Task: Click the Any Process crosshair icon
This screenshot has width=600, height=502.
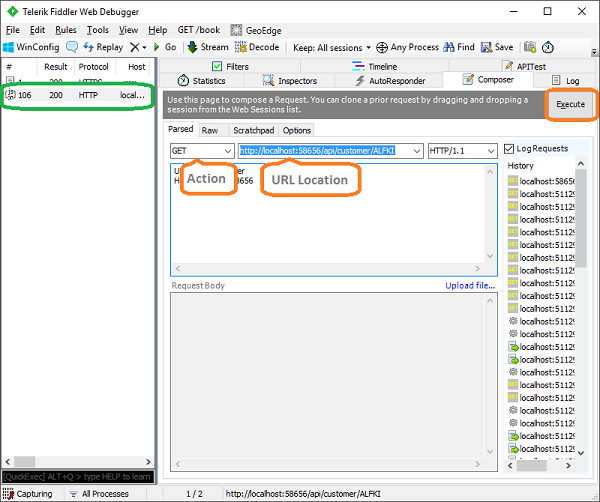Action: pos(382,47)
